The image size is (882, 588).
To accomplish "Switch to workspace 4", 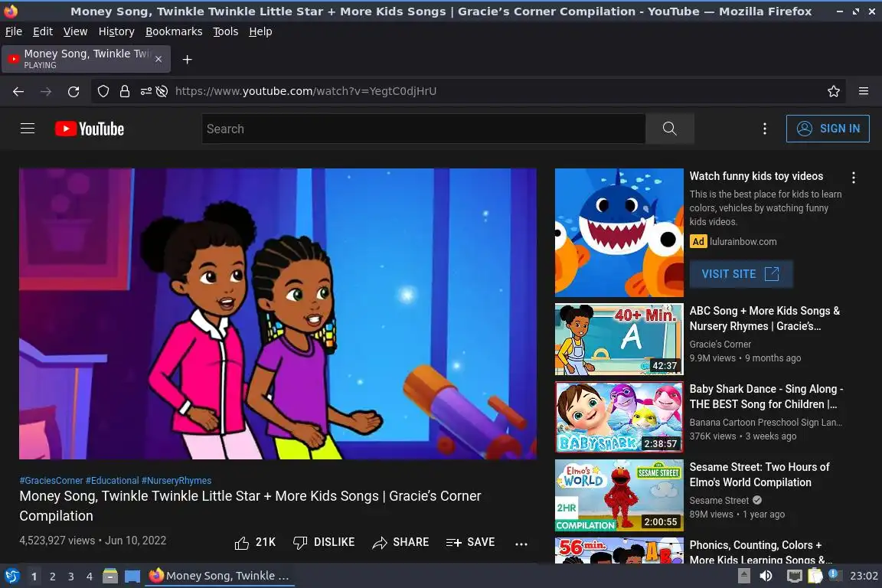I will click(90, 577).
